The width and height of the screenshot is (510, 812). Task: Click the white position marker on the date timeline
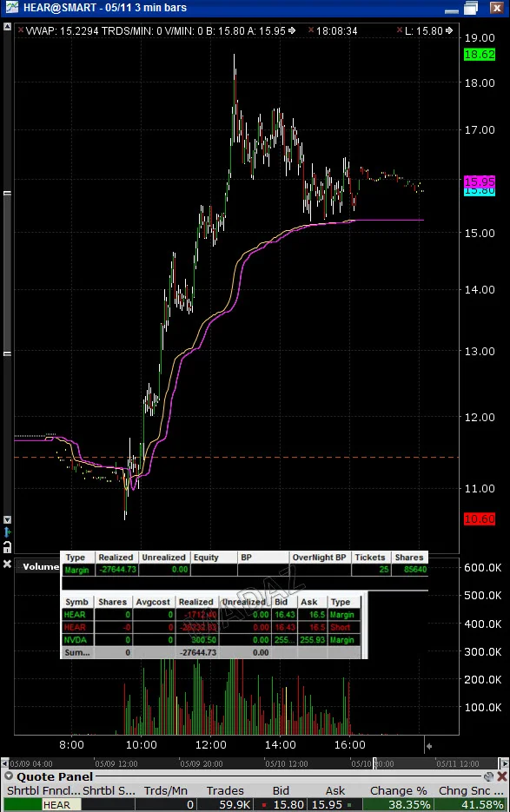click(x=374, y=763)
